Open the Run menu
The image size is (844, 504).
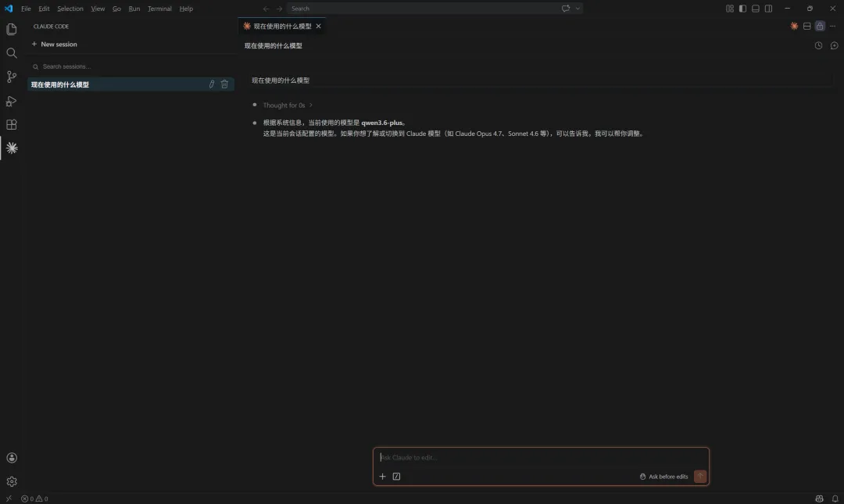click(134, 9)
